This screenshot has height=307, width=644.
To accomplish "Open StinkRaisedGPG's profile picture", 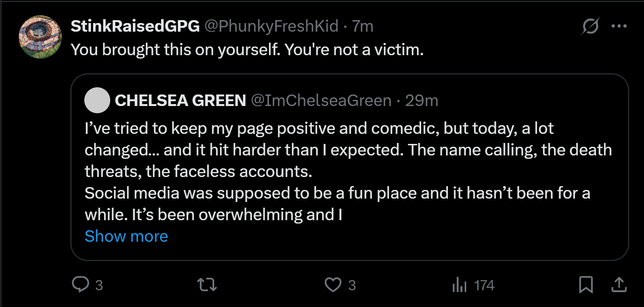I will 40,36.
